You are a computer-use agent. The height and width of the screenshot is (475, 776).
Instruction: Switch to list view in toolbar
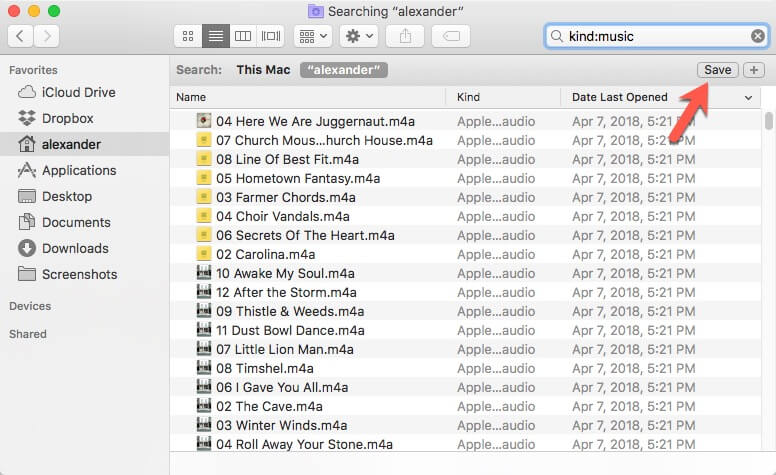[x=215, y=36]
